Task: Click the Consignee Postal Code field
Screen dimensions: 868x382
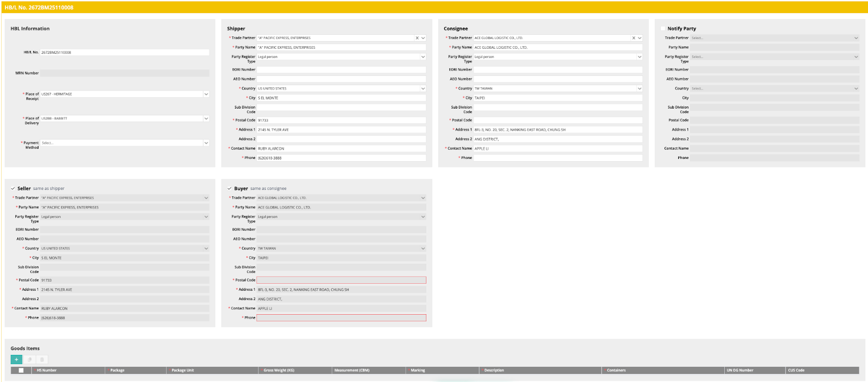Action: tap(558, 120)
